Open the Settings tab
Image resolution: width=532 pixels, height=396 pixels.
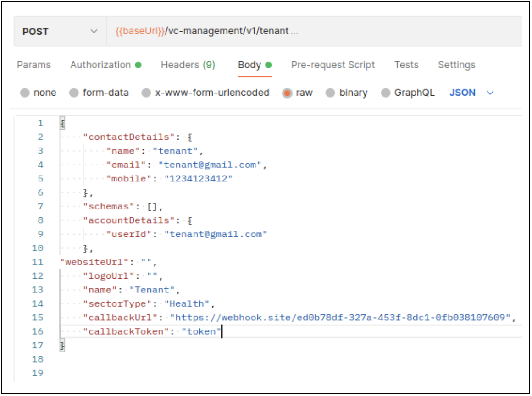pyautogui.click(x=456, y=65)
